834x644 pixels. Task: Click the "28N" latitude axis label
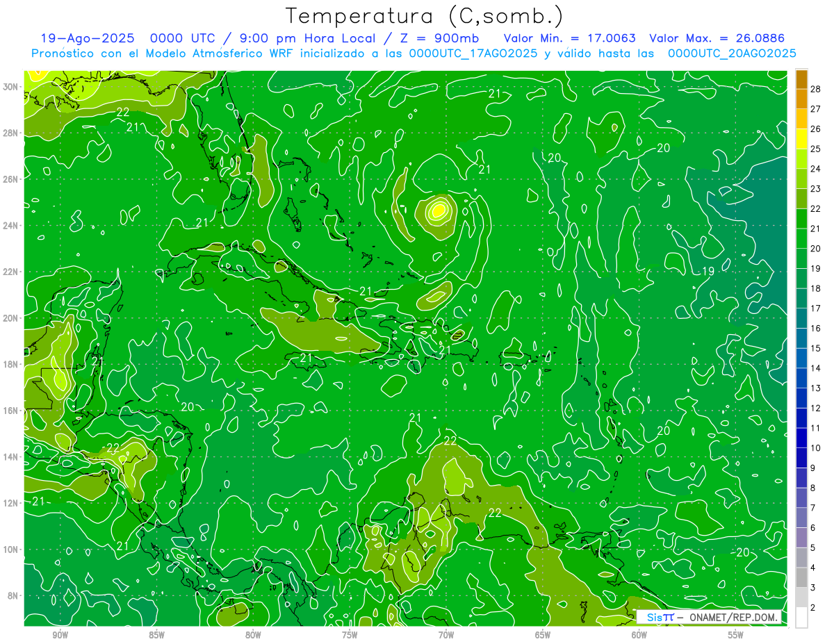tap(12, 133)
